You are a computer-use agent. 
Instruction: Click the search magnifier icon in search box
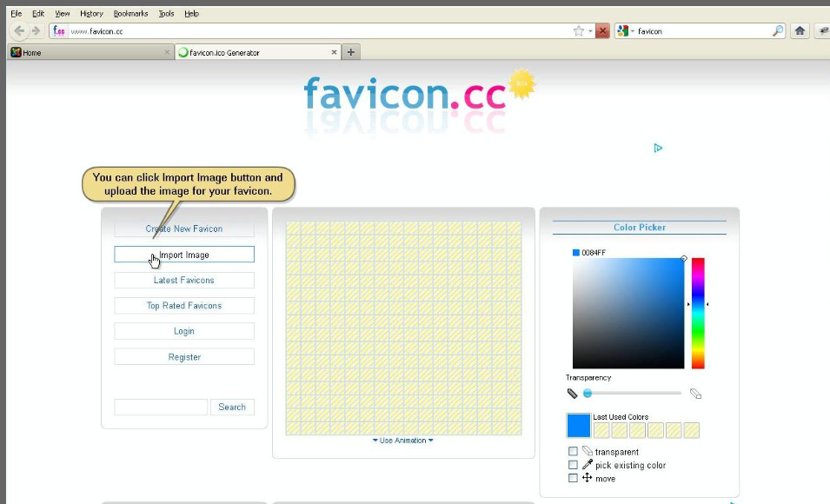coord(777,31)
